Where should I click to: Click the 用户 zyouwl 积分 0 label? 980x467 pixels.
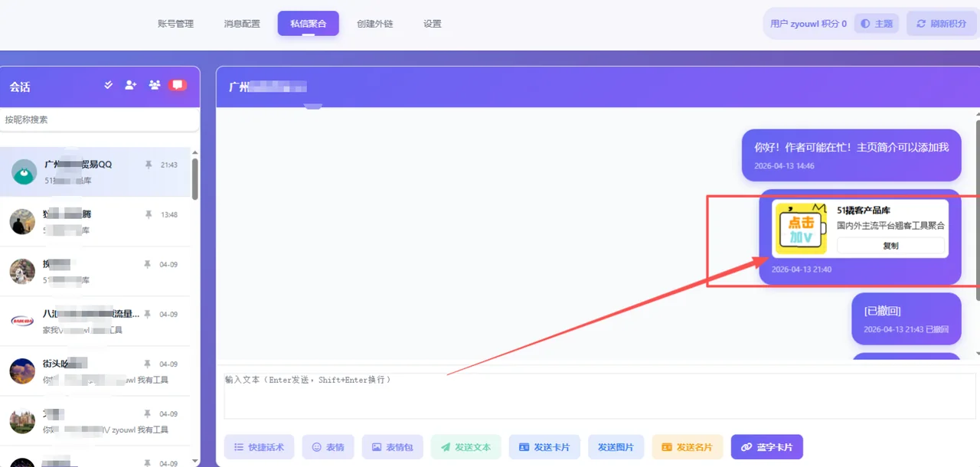[808, 24]
